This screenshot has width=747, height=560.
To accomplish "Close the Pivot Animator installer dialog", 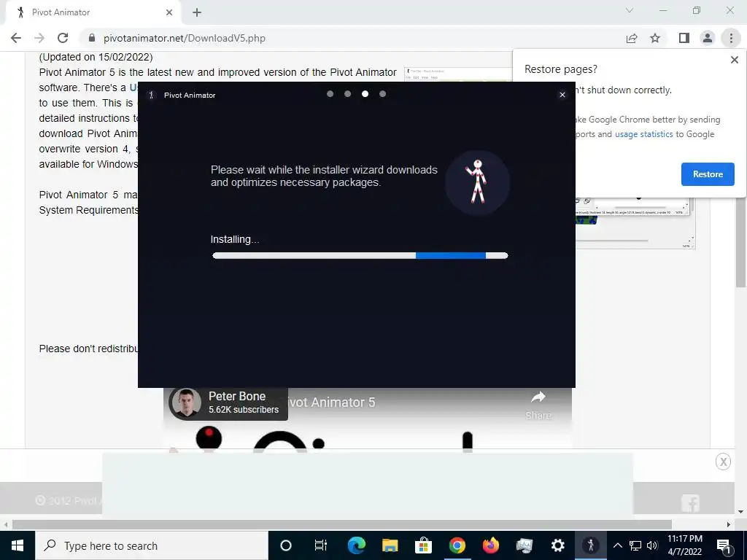I will [562, 95].
